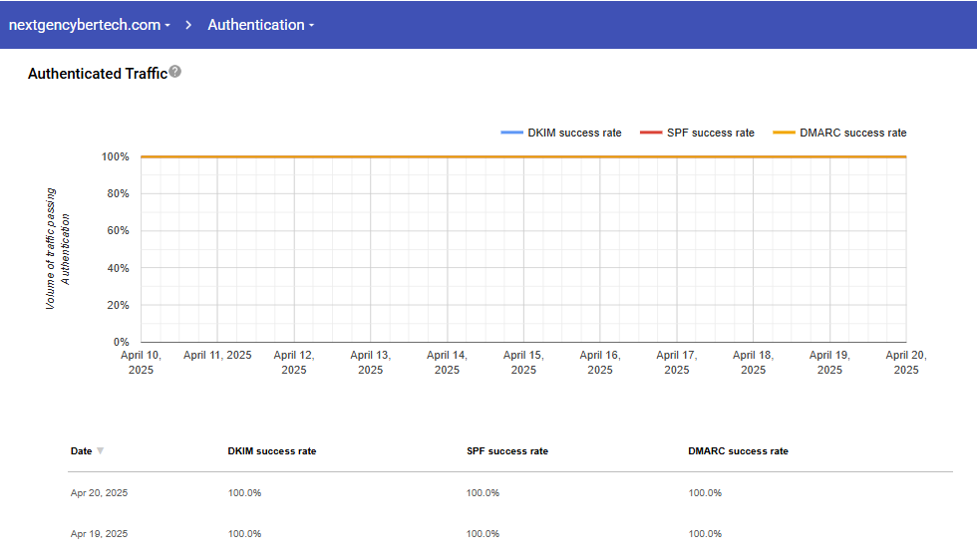Click the breadcrumb chevron separator in header
Image resolution: width=977 pixels, height=560 pixels.
188,25
